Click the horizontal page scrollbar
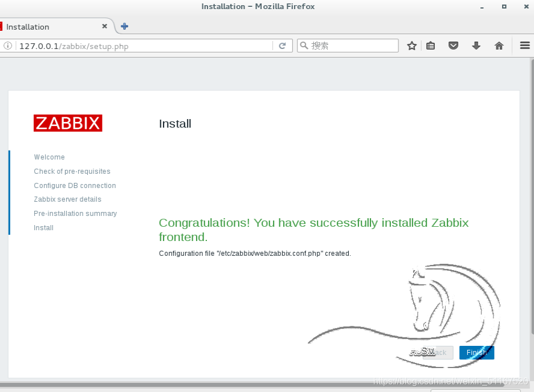Image resolution: width=534 pixels, height=392 pixels. pyautogui.click(x=252, y=385)
